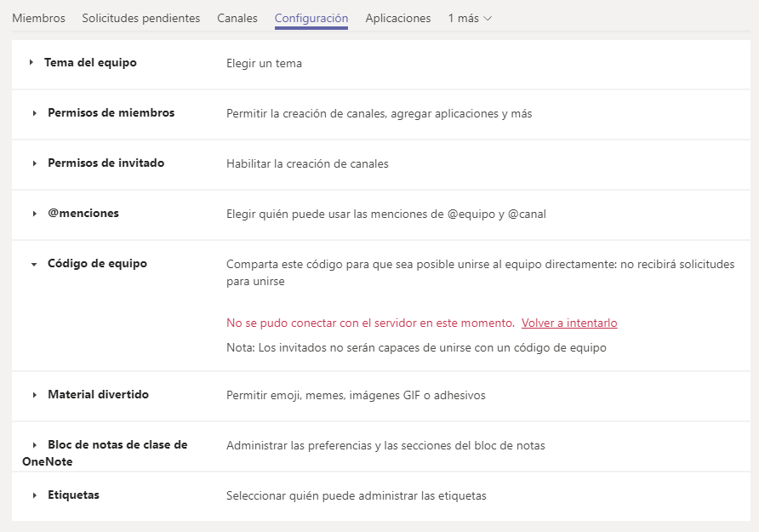This screenshot has width=759, height=532.
Task: Click the 'Tema del equipo' heading
Action: coord(90,62)
